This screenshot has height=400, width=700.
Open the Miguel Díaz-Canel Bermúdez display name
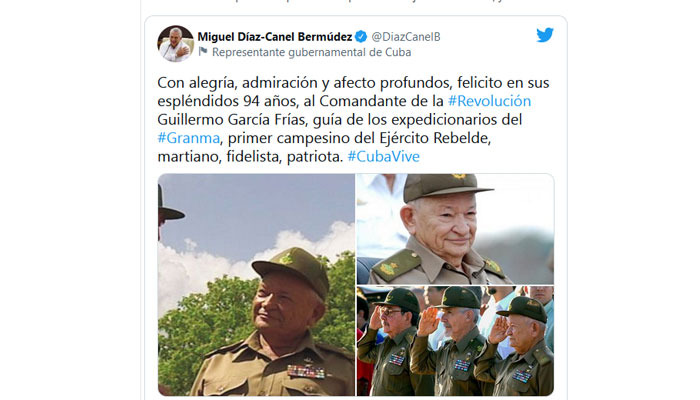click(275, 37)
